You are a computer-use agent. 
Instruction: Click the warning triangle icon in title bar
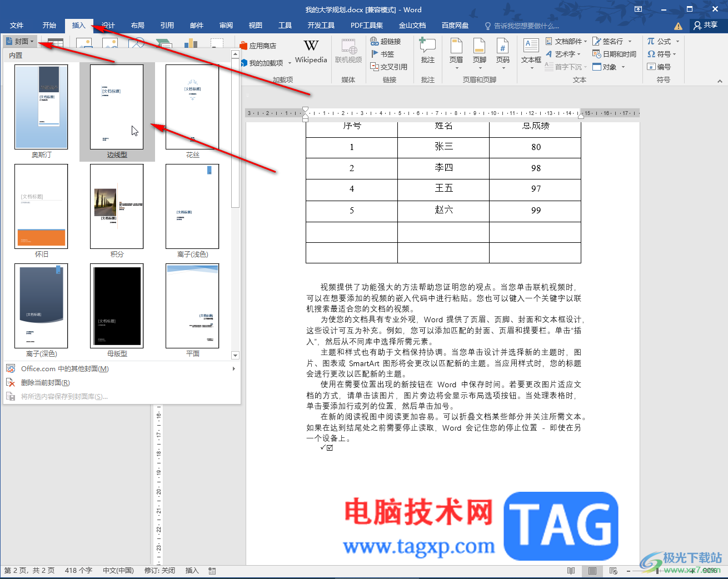pyautogui.click(x=678, y=26)
